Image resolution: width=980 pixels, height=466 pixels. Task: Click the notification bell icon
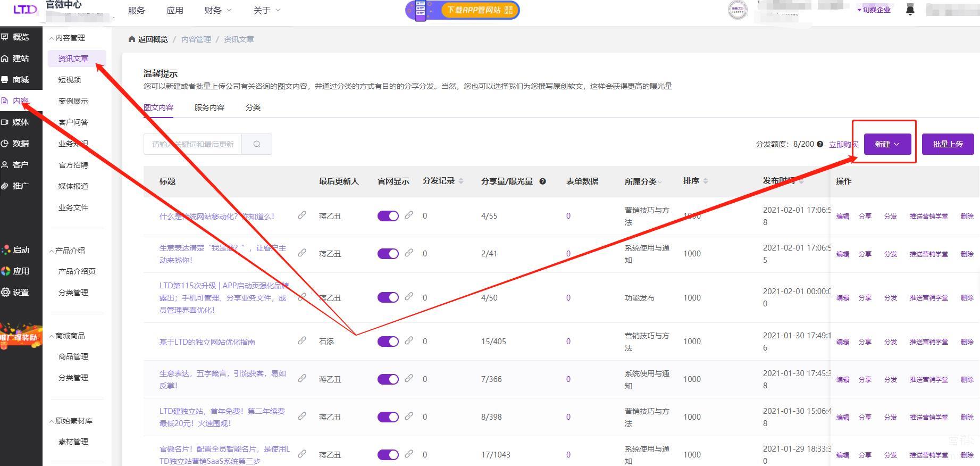tap(910, 10)
